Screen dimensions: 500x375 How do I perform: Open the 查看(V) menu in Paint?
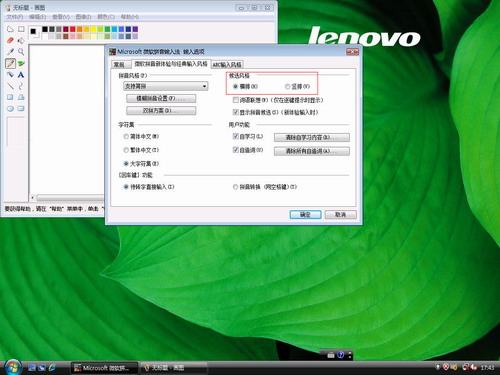click(61, 17)
